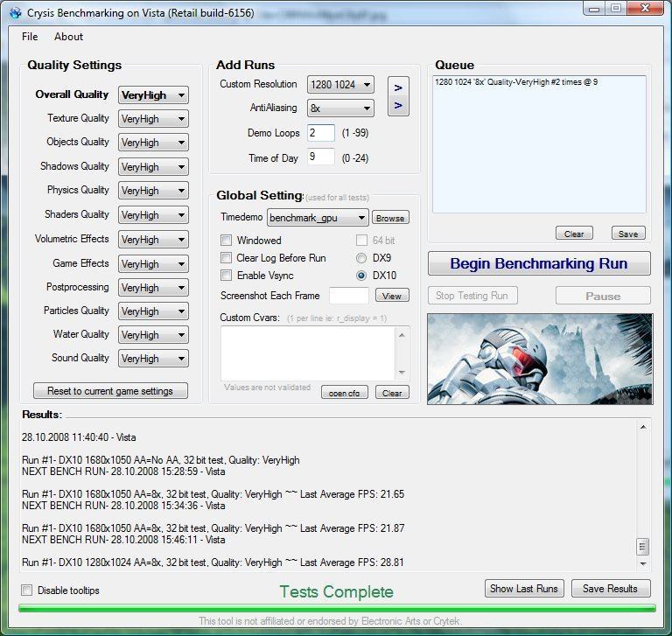Close the benchmarking window
This screenshot has height=636, width=672.
tap(645, 8)
